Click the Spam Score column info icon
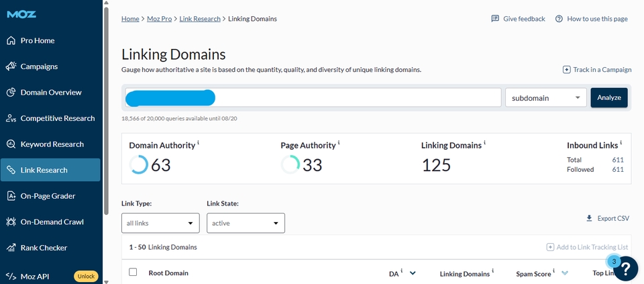The width and height of the screenshot is (644, 284). click(555, 271)
